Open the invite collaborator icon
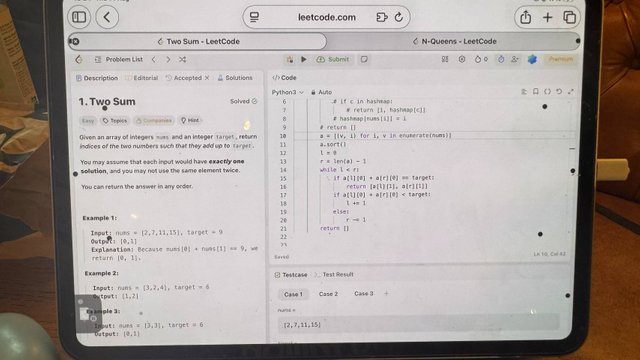 (515, 59)
